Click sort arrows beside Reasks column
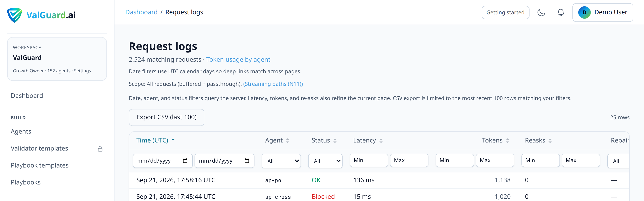Image resolution: width=644 pixels, height=201 pixels. [550, 140]
